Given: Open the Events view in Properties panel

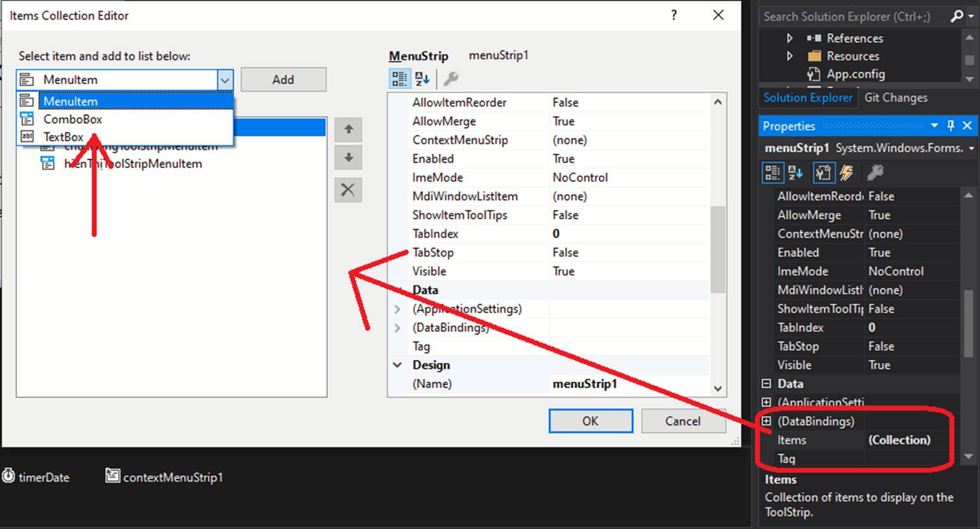Looking at the screenshot, I should coord(846,172).
